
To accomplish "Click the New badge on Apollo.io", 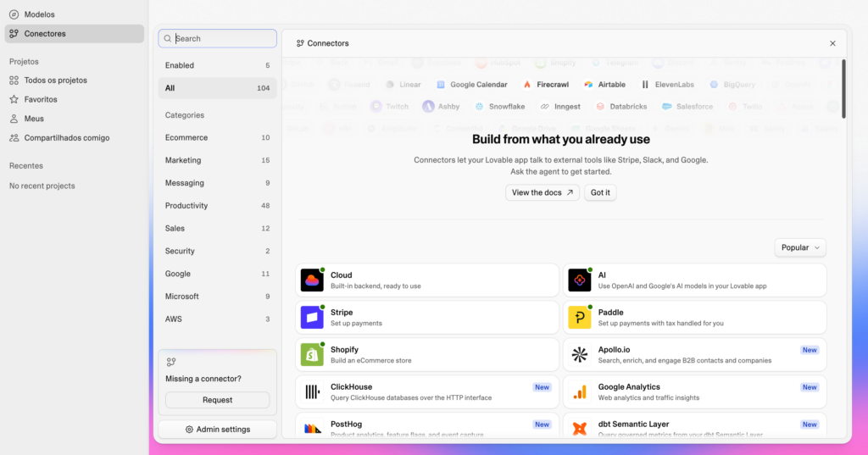I will [x=810, y=351].
